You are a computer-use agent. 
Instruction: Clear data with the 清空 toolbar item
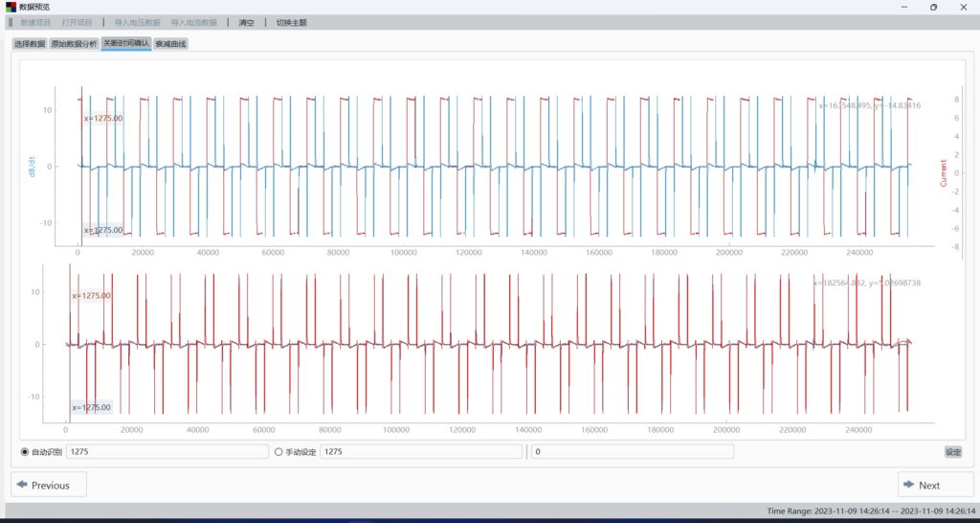click(246, 22)
